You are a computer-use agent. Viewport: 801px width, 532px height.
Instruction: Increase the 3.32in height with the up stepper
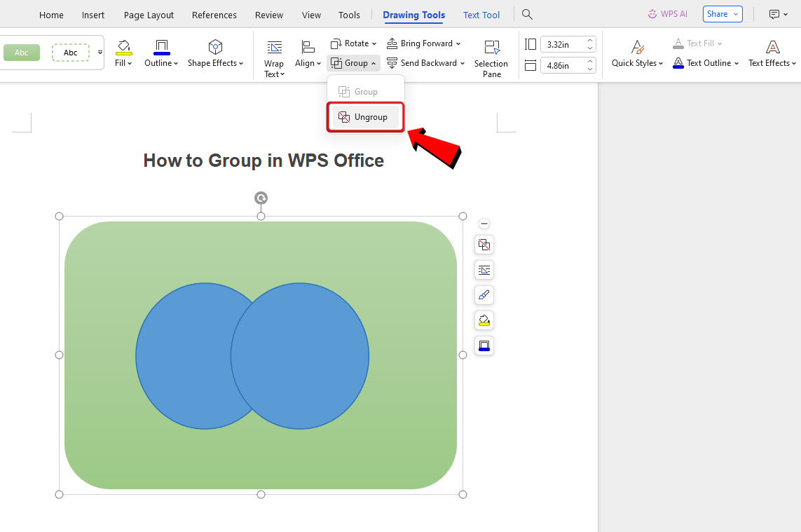[x=589, y=40]
